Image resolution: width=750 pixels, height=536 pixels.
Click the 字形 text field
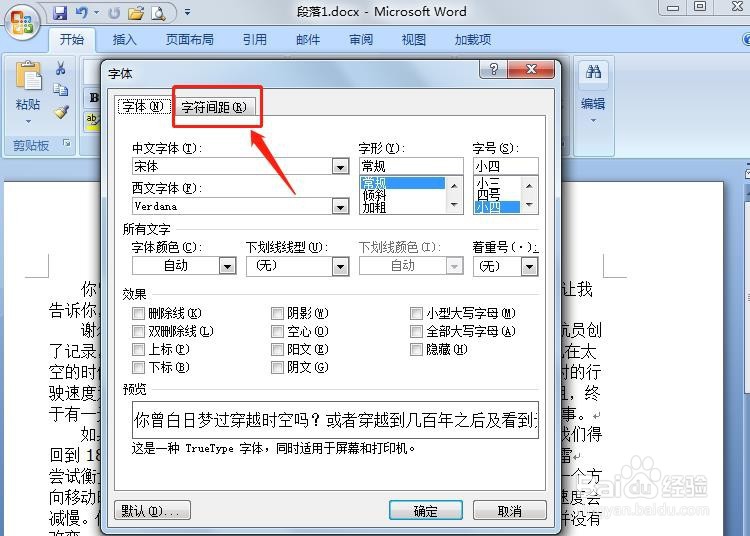click(411, 166)
